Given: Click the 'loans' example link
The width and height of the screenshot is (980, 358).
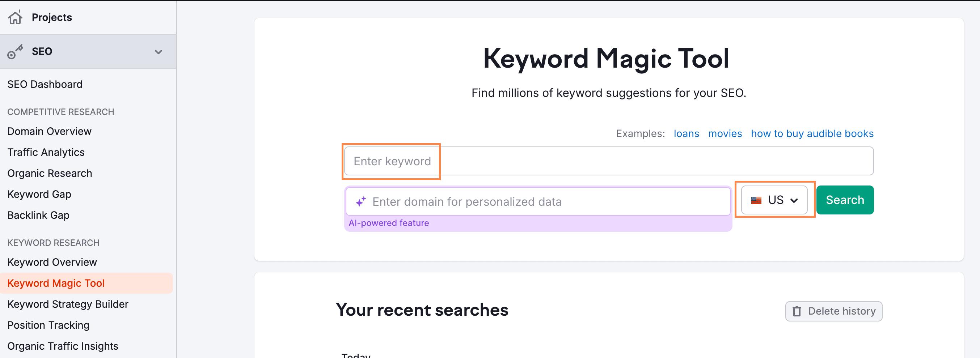Looking at the screenshot, I should [x=686, y=134].
